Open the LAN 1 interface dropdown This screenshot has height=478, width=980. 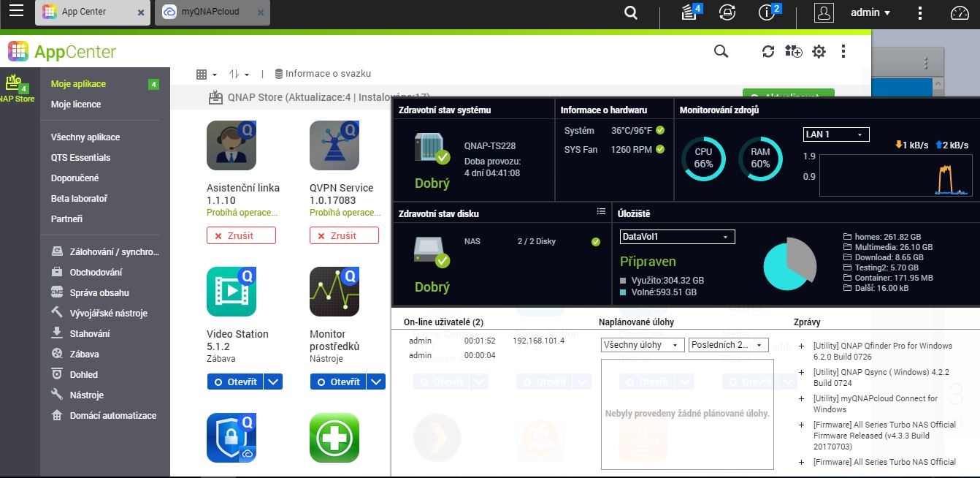(x=836, y=134)
